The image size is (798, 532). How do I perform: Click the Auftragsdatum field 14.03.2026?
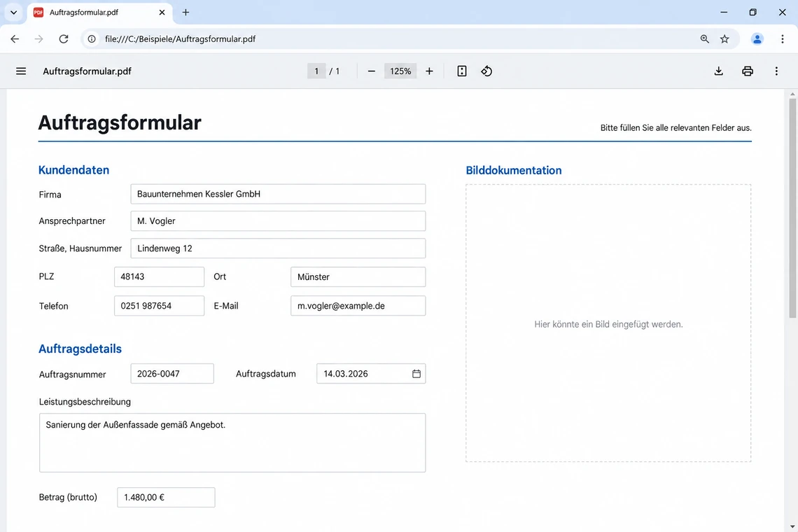(371, 374)
